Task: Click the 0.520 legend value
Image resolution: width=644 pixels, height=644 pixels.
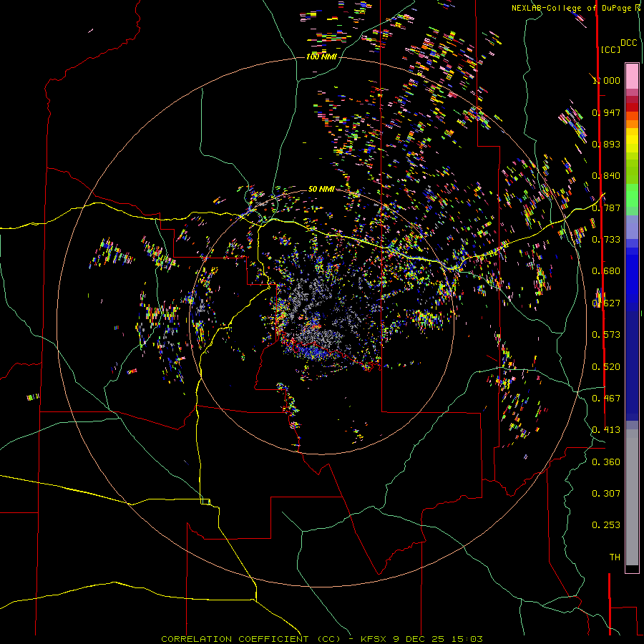Action: coord(606,367)
